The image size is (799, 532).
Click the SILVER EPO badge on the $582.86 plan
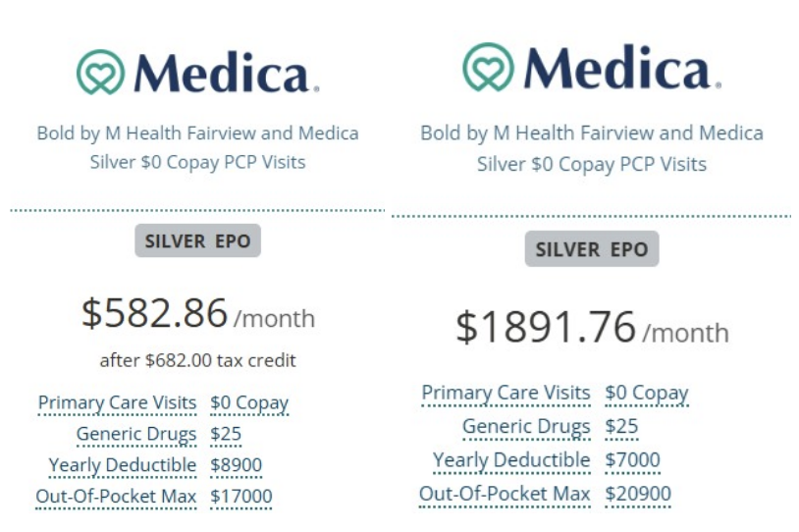tap(197, 240)
